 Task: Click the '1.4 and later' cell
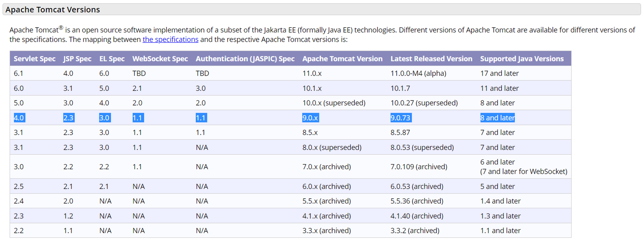coord(500,201)
